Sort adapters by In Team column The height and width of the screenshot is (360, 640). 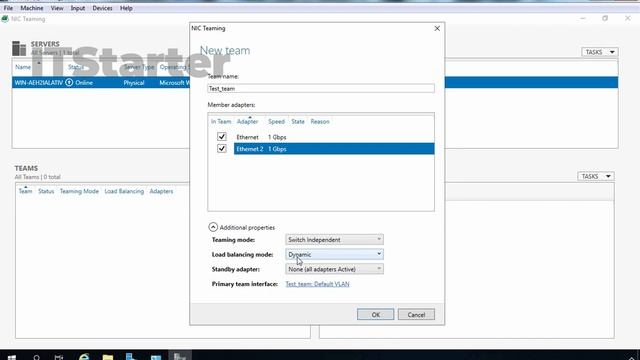pyautogui.click(x=221, y=122)
